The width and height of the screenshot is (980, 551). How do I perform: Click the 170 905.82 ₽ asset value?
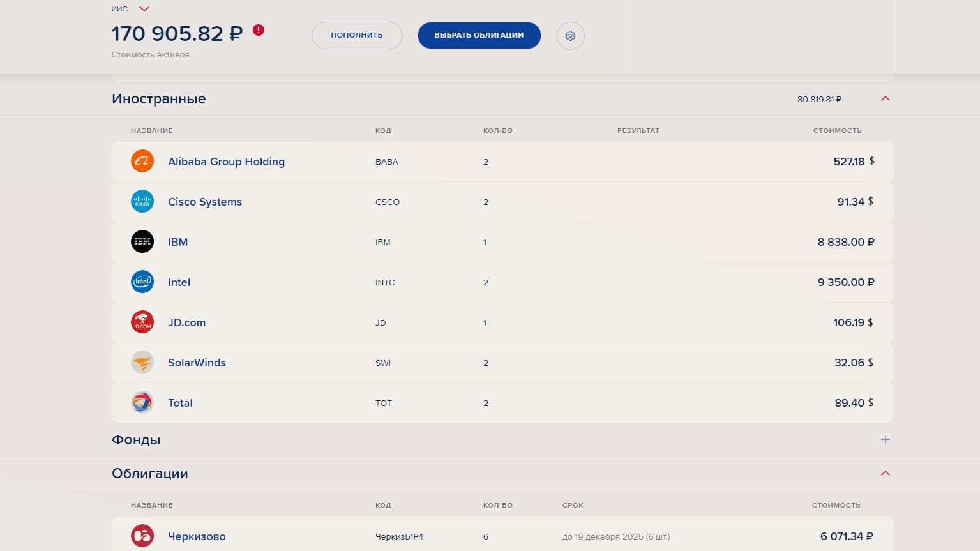click(x=177, y=33)
